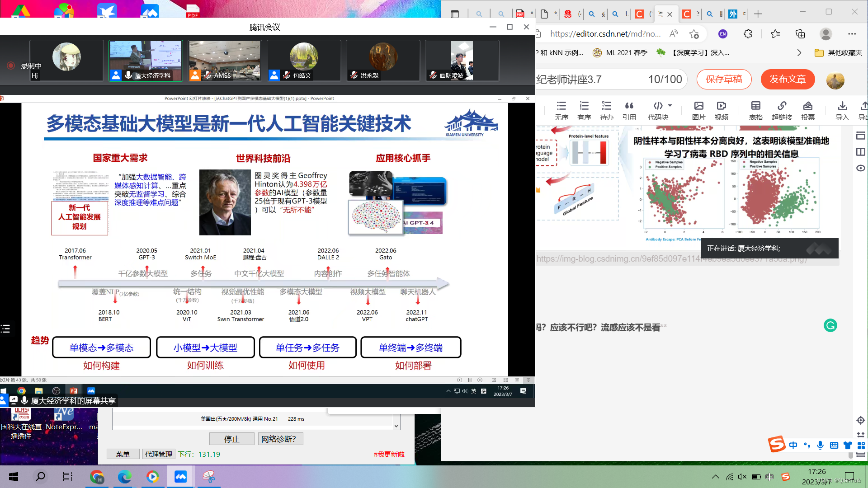Screen dimensions: 868x488
Task: Insert a video (视频) into the article
Action: click(x=722, y=111)
